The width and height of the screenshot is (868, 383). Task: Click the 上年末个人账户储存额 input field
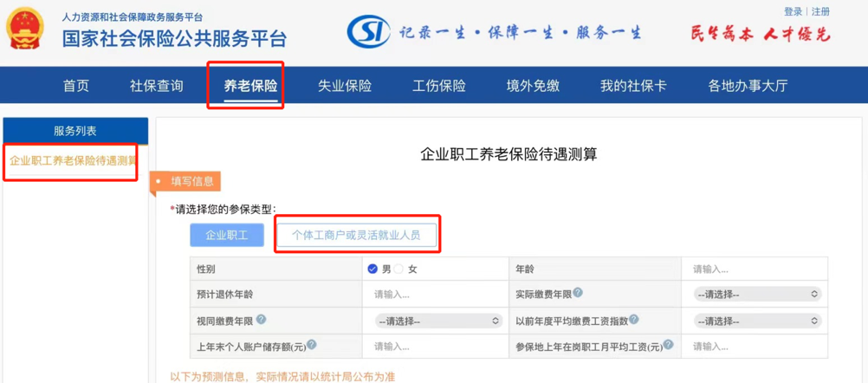click(x=436, y=347)
